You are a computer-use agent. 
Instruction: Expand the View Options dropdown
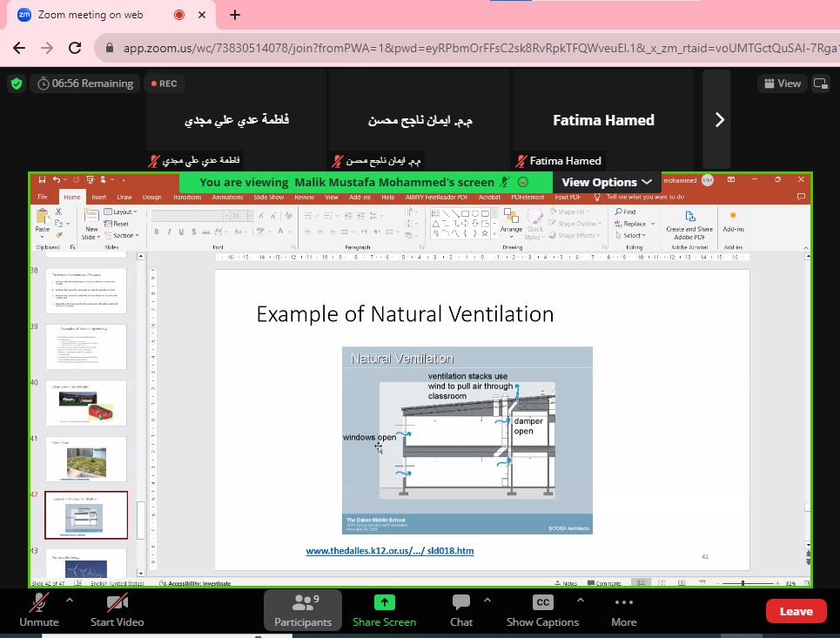[x=607, y=182]
